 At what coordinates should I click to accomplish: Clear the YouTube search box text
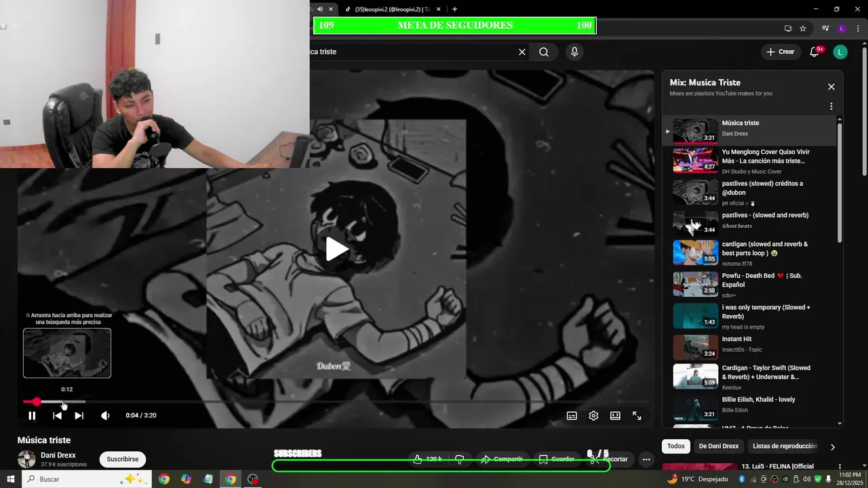pyautogui.click(x=522, y=52)
